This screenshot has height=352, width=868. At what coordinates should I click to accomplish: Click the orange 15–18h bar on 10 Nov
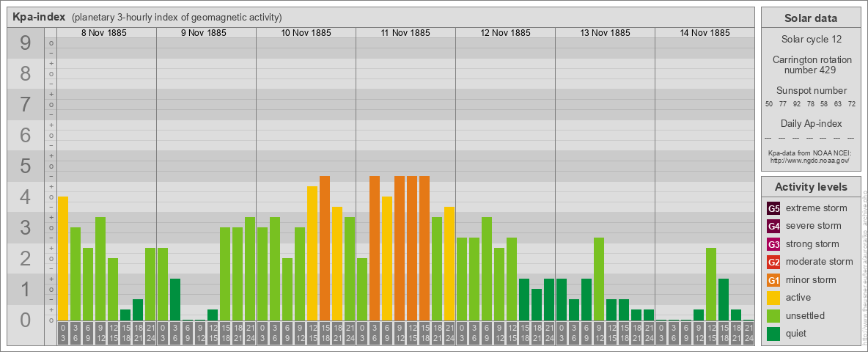(325, 248)
